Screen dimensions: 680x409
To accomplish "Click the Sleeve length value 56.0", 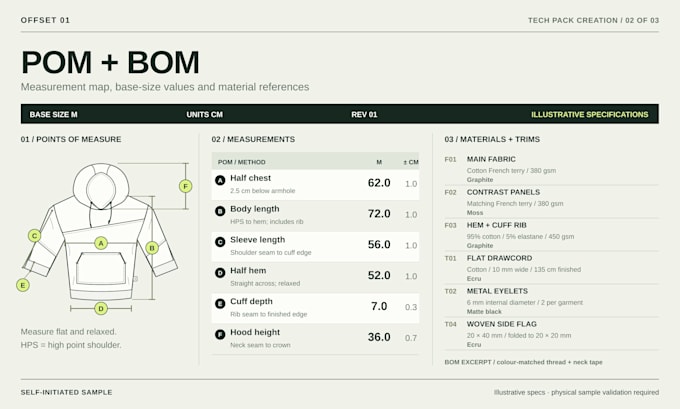I will (x=379, y=245).
